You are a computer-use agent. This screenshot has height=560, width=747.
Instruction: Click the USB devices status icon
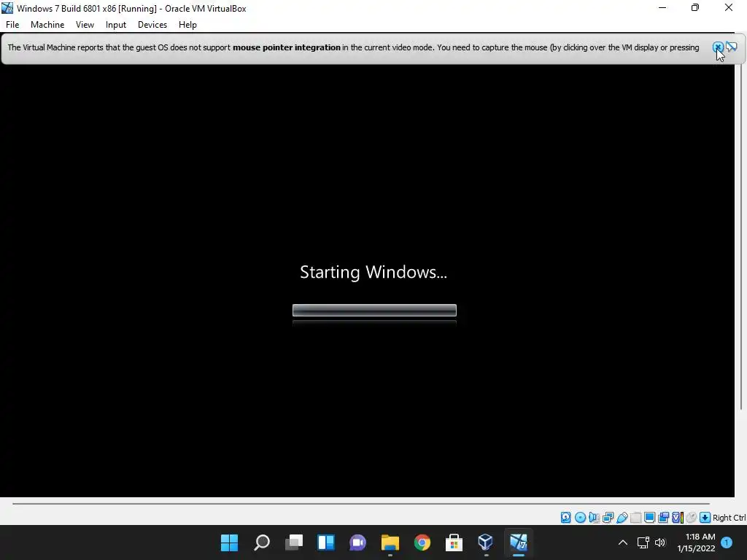click(622, 518)
